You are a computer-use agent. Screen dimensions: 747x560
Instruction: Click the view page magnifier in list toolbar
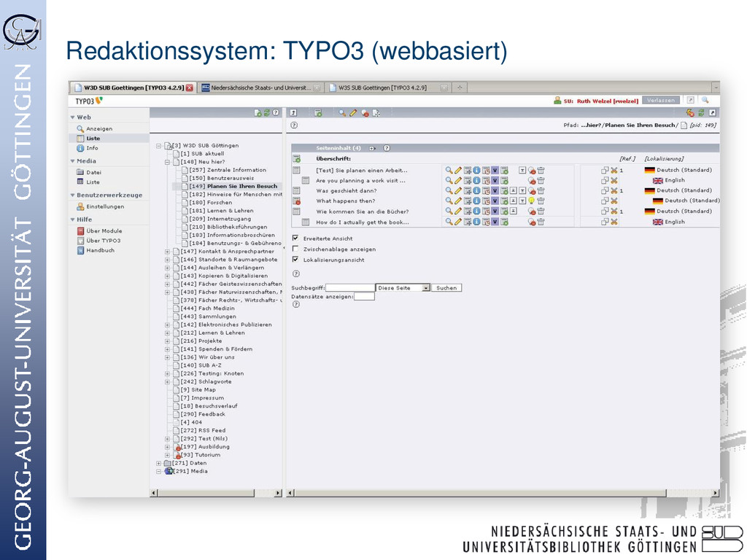click(342, 113)
